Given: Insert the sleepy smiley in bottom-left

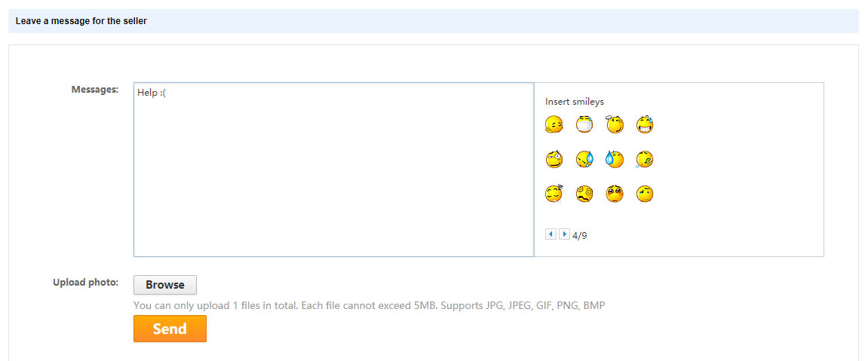Looking at the screenshot, I should 554,194.
